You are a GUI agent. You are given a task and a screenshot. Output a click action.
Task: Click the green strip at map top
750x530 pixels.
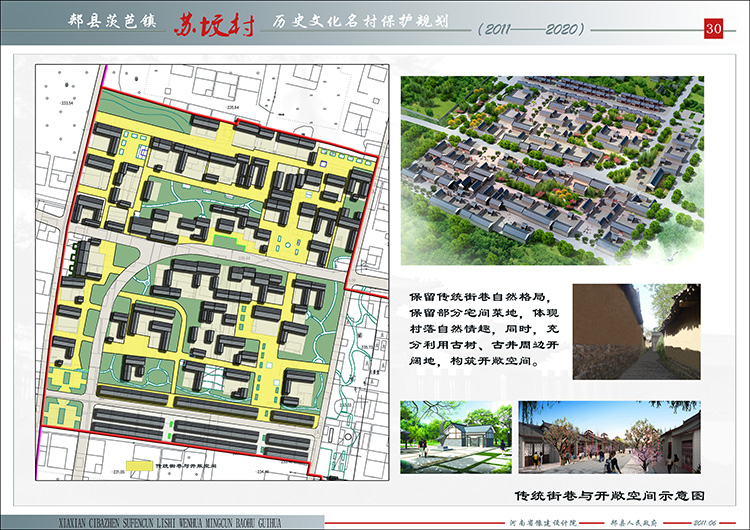tap(160, 107)
